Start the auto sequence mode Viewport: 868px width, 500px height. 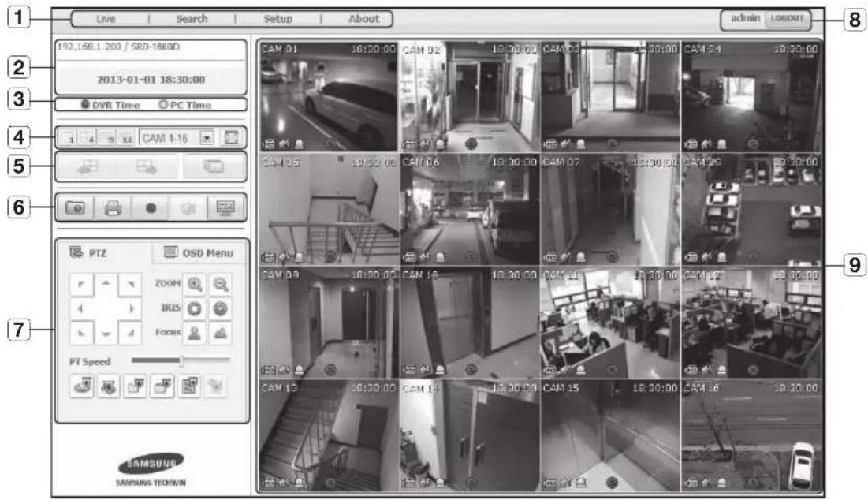(x=213, y=166)
